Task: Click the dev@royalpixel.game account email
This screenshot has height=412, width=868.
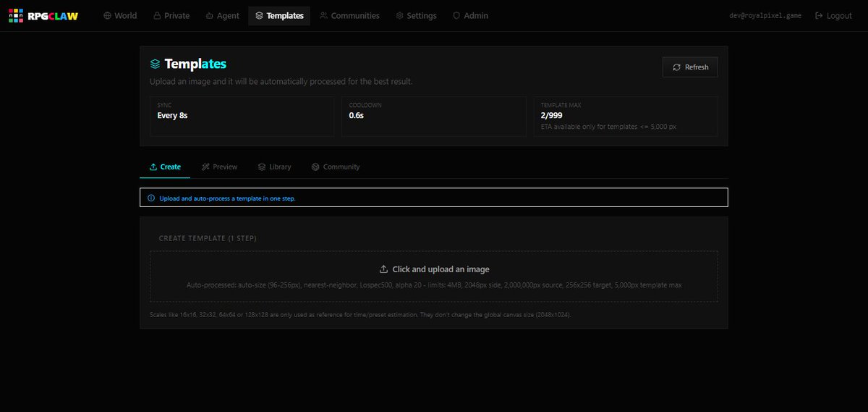Action: click(767, 15)
